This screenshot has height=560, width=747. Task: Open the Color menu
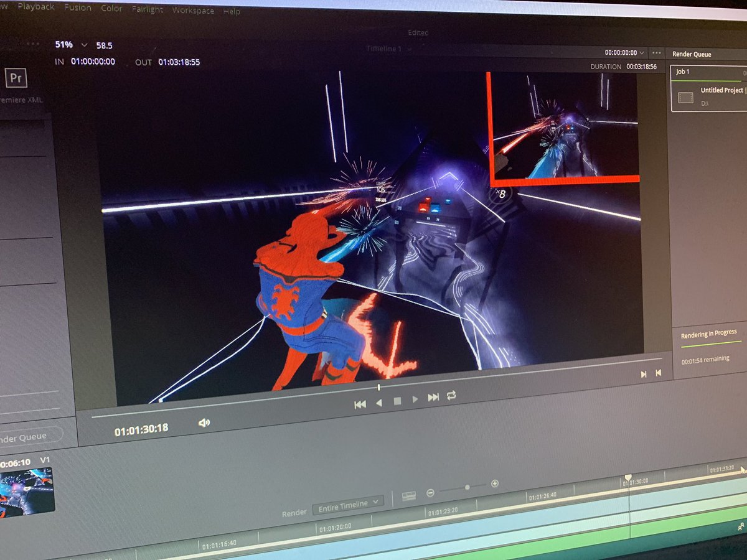pos(112,9)
